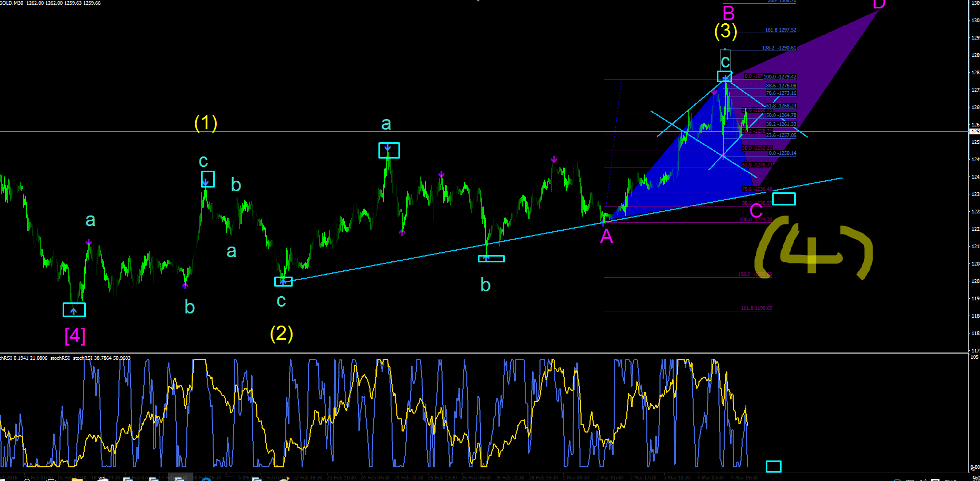Select the magenta [4] wave label
This screenshot has height=481, width=980.
click(x=75, y=335)
